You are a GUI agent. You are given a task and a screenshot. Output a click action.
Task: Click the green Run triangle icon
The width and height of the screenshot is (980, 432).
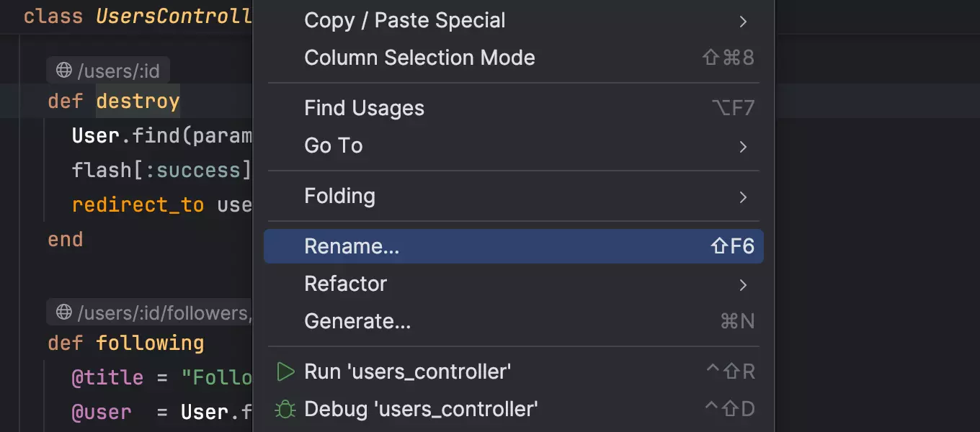point(285,372)
